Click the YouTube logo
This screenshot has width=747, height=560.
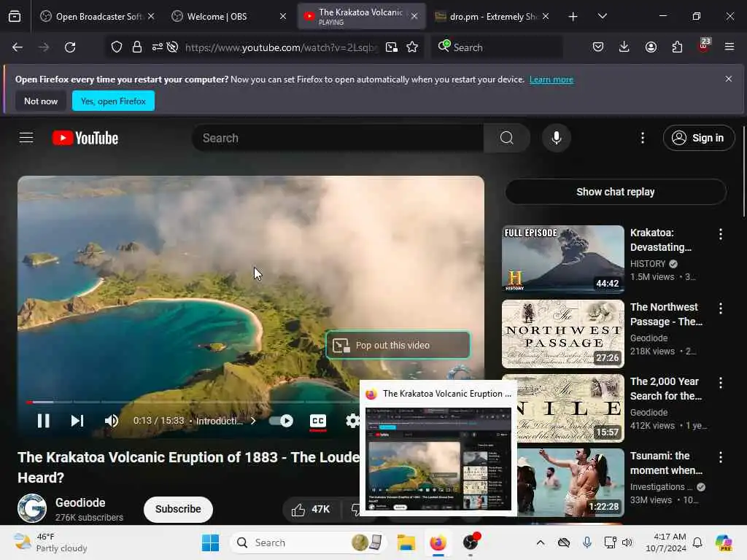85,138
